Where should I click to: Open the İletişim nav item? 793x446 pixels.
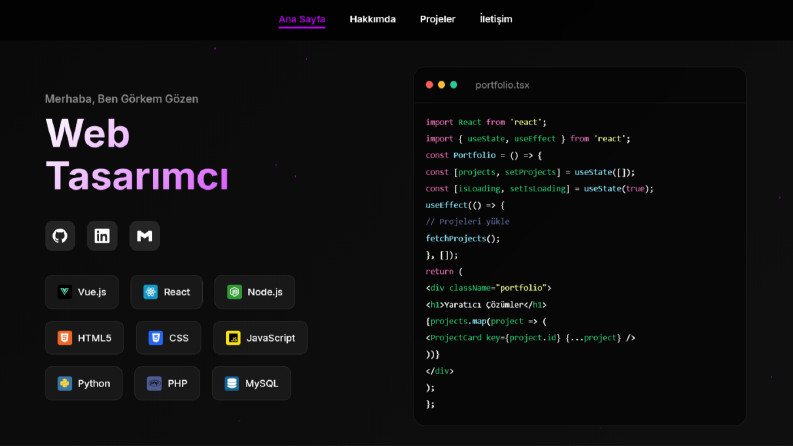click(x=496, y=19)
